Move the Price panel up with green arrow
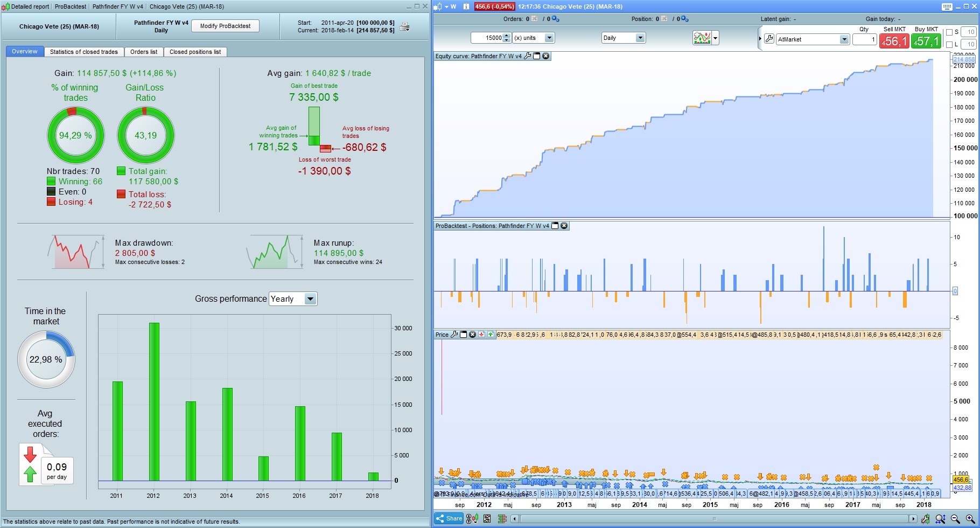 [491, 335]
